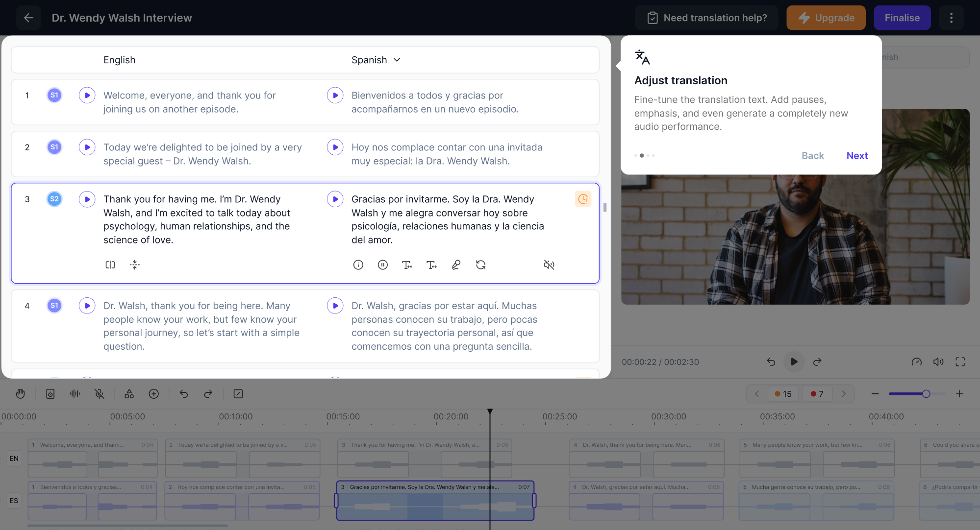980x530 pixels.
Task: Open the waveform view in the timeline toolbar
Action: (75, 393)
